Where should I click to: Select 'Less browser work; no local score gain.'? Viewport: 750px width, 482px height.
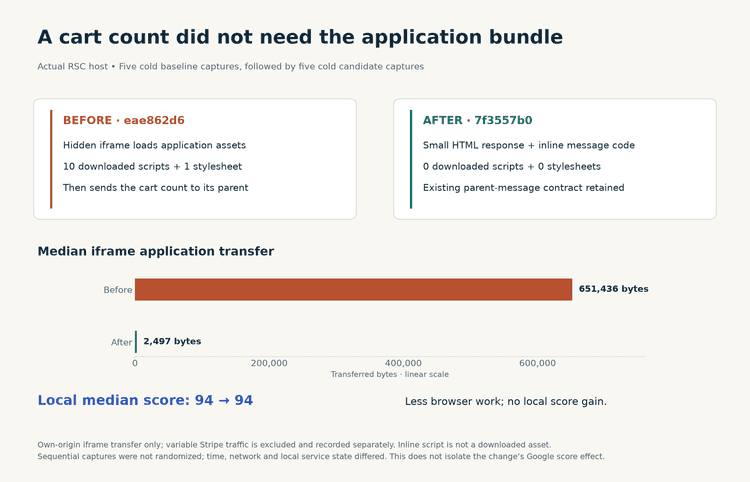tap(506, 402)
